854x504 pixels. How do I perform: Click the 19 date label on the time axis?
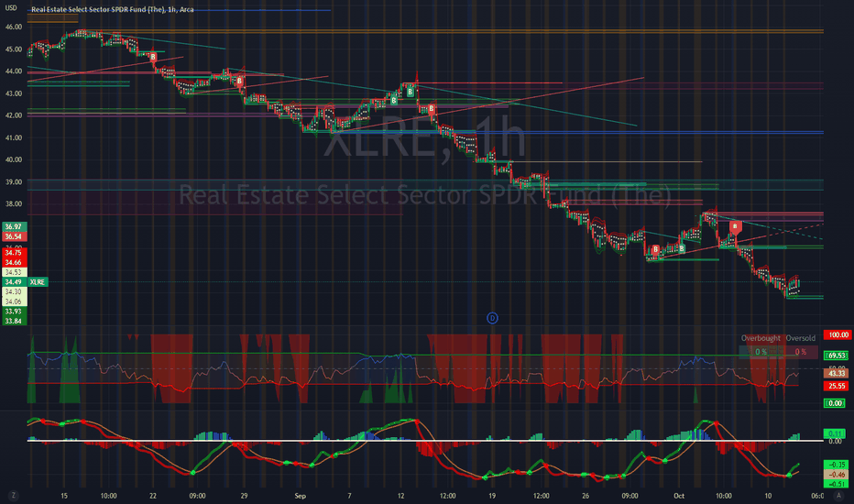[492, 496]
